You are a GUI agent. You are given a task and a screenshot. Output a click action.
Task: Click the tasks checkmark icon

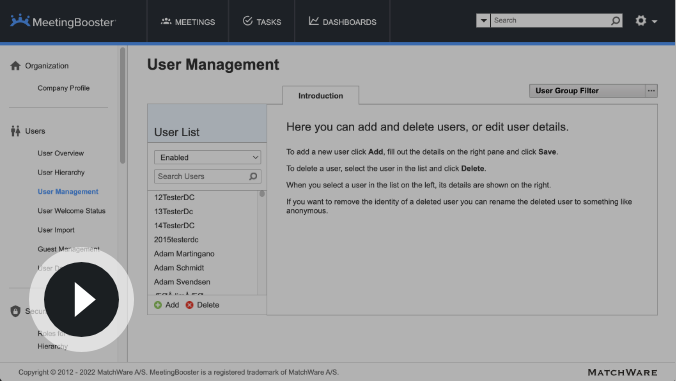(247, 21)
